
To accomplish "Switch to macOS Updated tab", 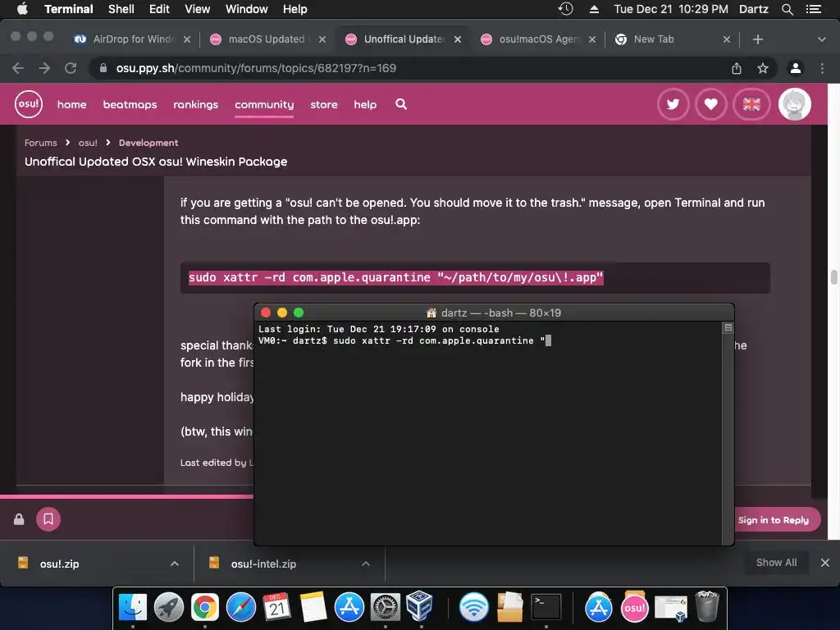I will point(268,39).
